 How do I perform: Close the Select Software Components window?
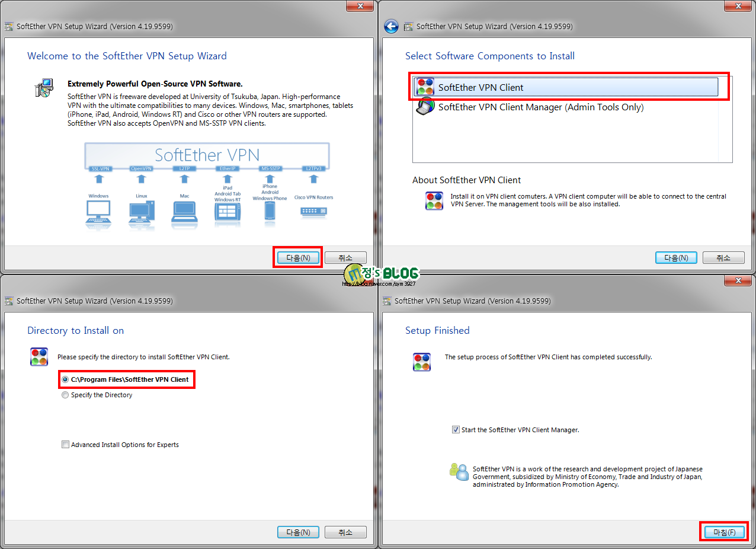click(x=737, y=5)
